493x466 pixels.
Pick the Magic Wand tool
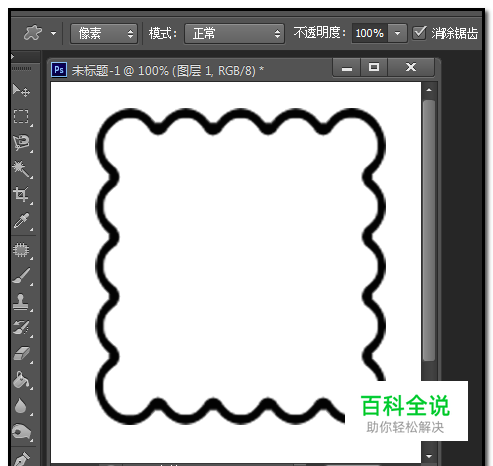point(22,169)
